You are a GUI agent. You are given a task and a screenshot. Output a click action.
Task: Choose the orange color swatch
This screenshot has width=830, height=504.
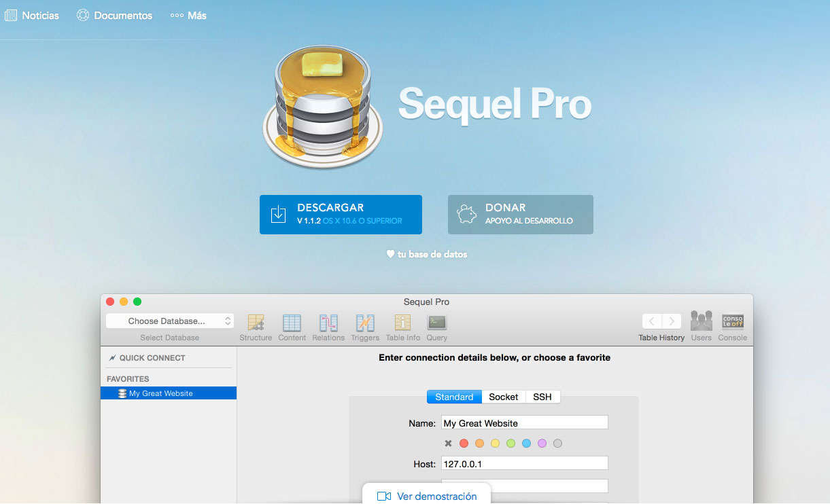click(479, 444)
